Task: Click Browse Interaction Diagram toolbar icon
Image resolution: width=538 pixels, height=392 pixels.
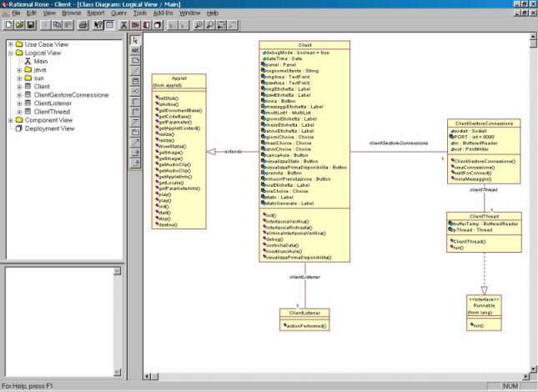Action: pos(135,25)
